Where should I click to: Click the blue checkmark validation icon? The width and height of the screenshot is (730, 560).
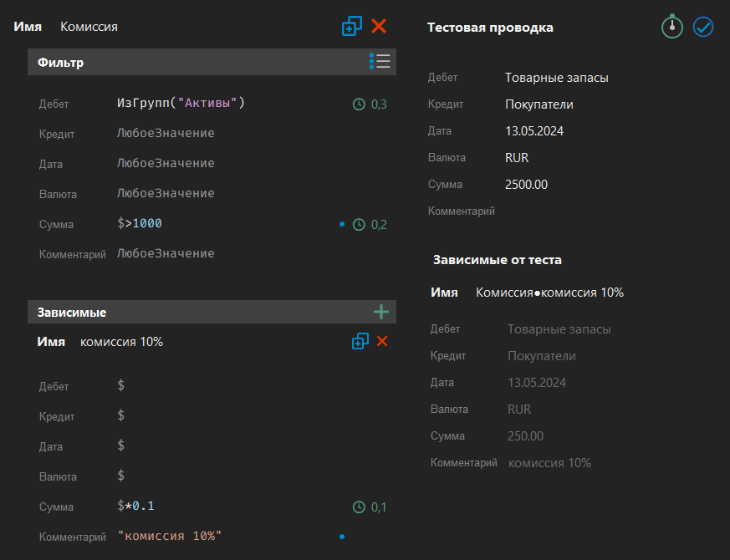click(x=703, y=27)
